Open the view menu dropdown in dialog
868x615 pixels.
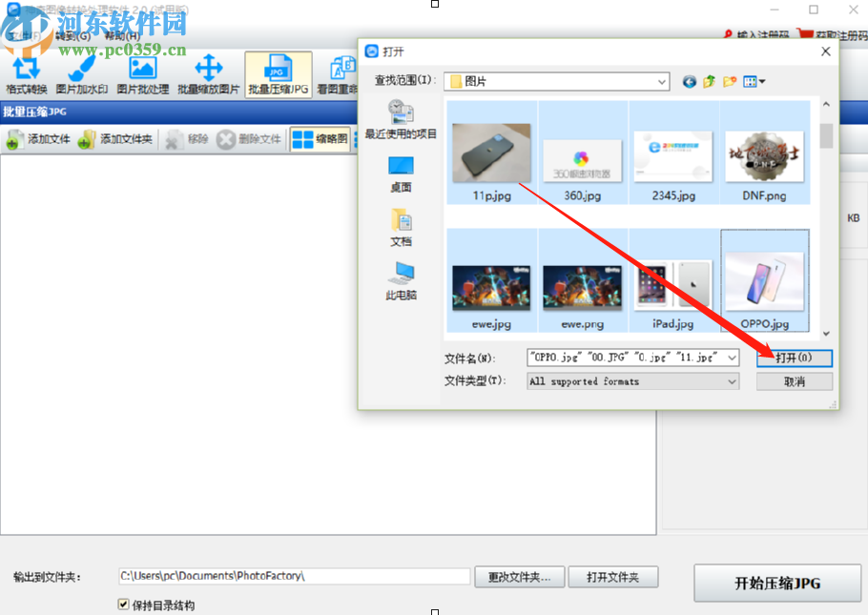(754, 82)
